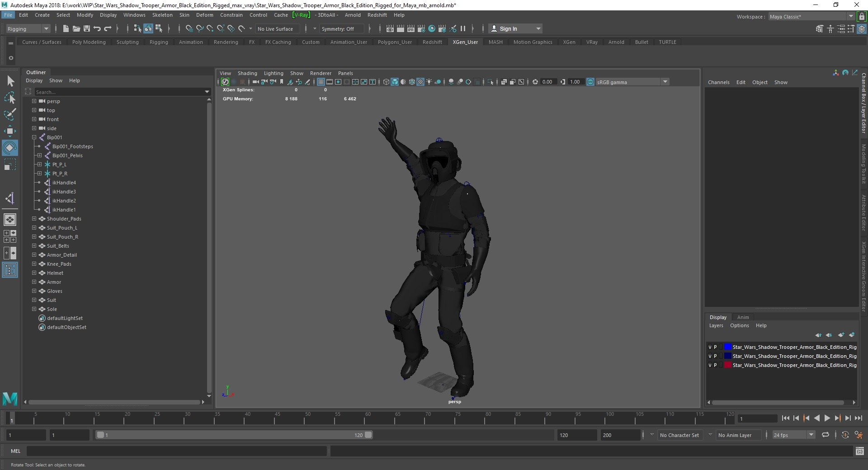Toggle playback P of second display layer
The height and width of the screenshot is (470, 868).
(715, 356)
